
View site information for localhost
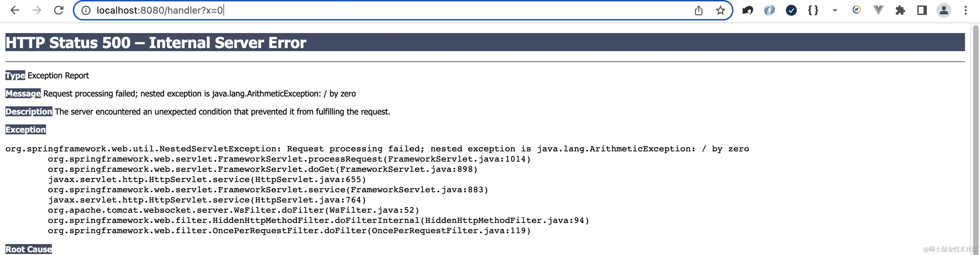point(86,10)
